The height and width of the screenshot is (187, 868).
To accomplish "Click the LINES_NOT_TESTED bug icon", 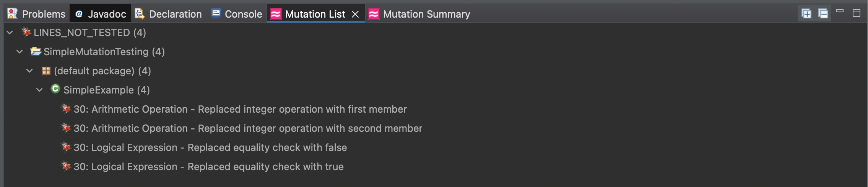I will point(26,32).
